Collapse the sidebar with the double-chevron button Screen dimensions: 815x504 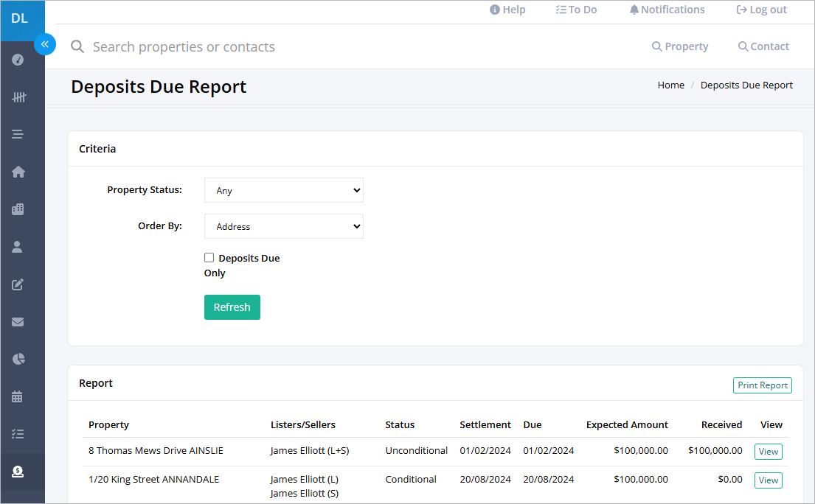point(45,44)
